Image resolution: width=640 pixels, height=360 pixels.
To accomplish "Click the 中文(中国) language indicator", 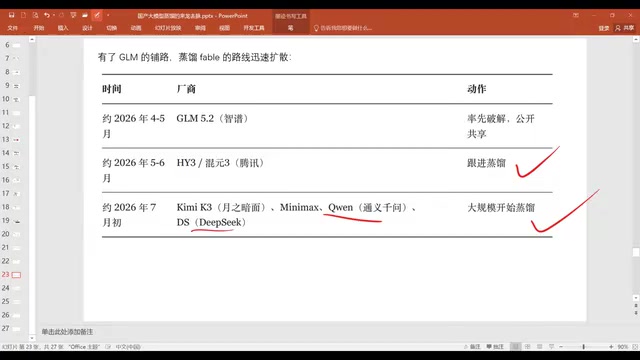I will coord(128,347).
